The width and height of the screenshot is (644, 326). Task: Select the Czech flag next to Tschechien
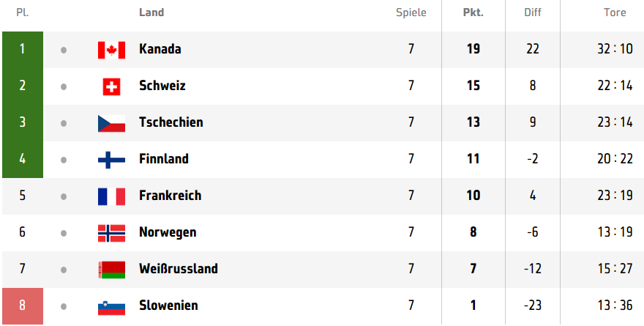(111, 123)
